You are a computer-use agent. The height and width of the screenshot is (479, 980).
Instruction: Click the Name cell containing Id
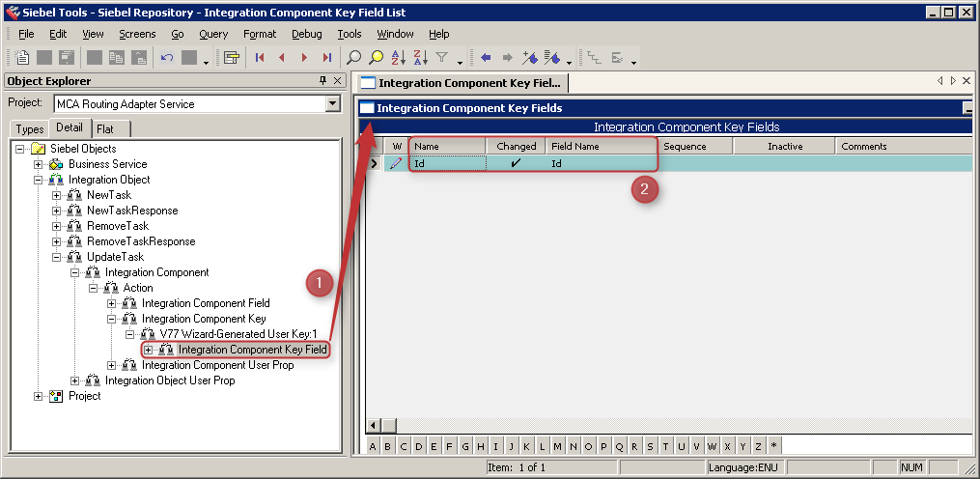(x=447, y=163)
